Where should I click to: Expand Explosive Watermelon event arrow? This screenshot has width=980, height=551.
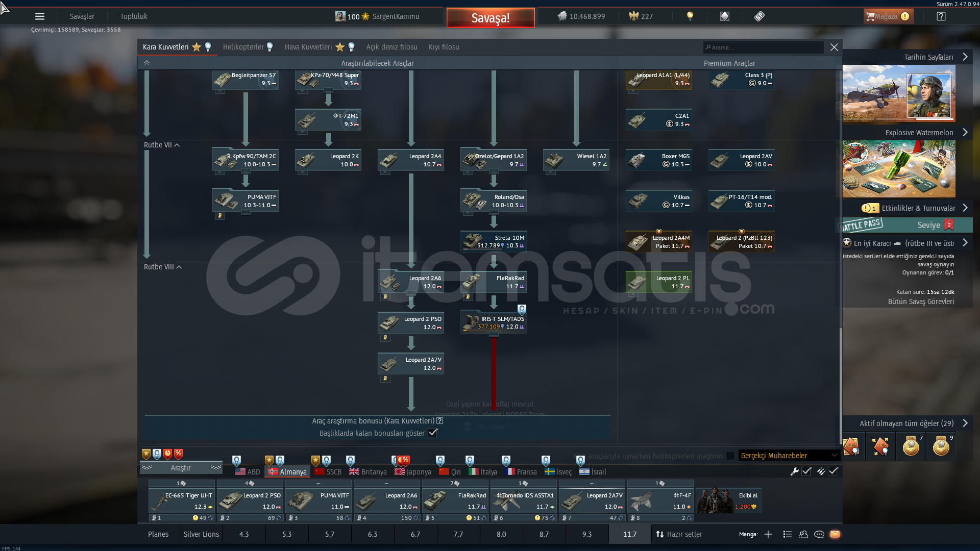[x=965, y=132]
